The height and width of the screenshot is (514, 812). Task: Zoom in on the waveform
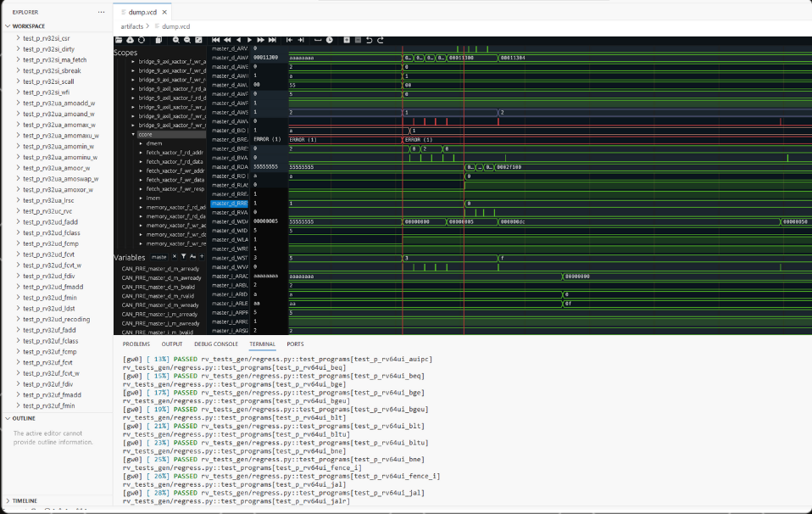pos(176,40)
